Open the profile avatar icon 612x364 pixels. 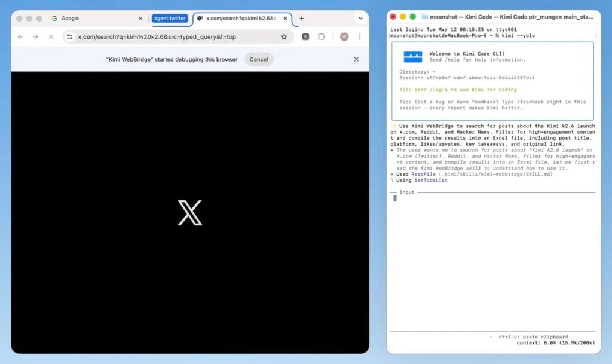[344, 36]
